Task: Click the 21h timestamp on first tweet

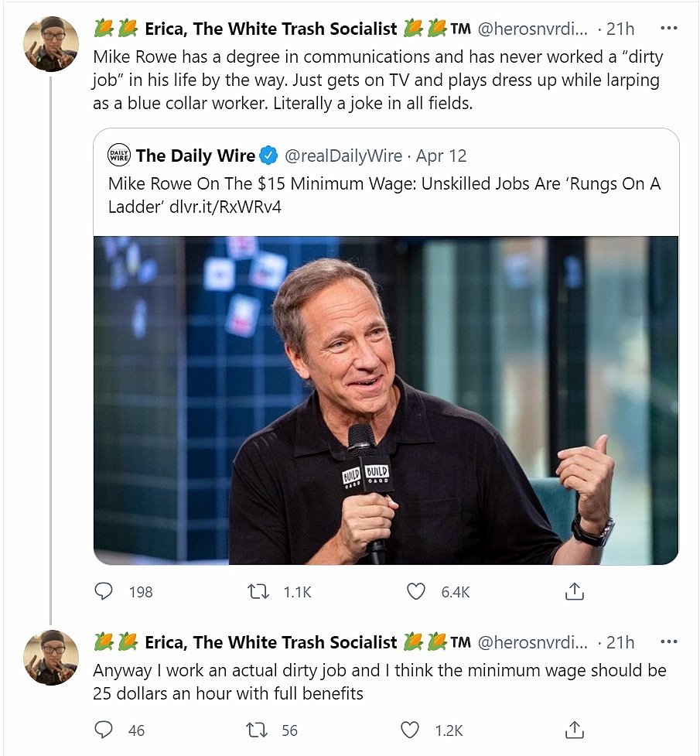Action: (x=620, y=29)
